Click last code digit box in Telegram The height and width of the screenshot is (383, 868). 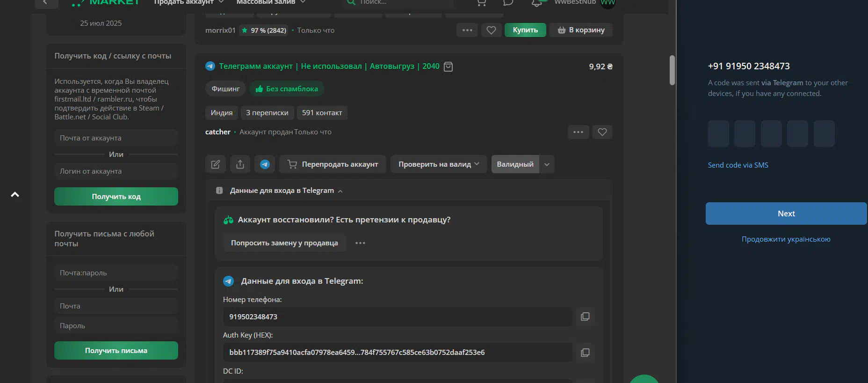click(x=824, y=134)
